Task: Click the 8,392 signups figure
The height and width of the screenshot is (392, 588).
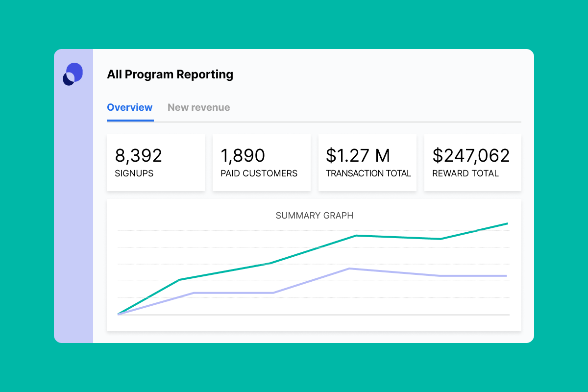Action: [x=138, y=155]
